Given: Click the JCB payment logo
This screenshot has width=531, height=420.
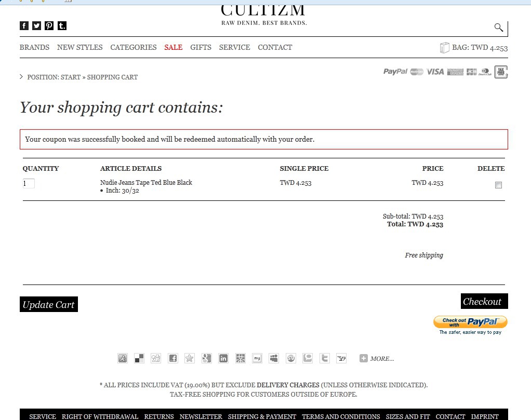Looking at the screenshot, I should [471, 72].
